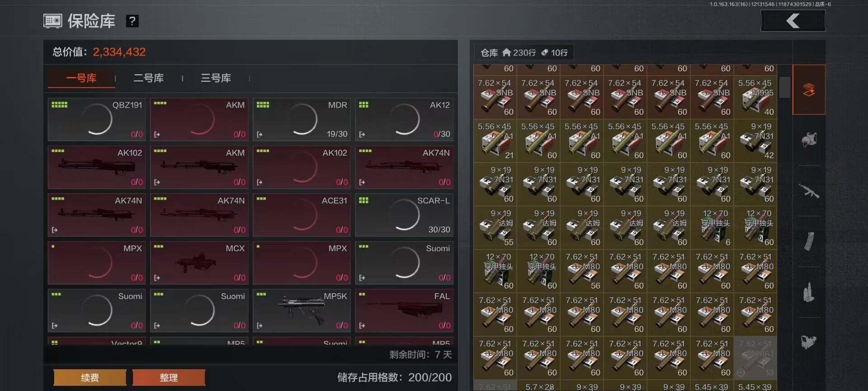Click the 储存占用格数: 200/200 text
This screenshot has height=391, width=868.
[395, 377]
